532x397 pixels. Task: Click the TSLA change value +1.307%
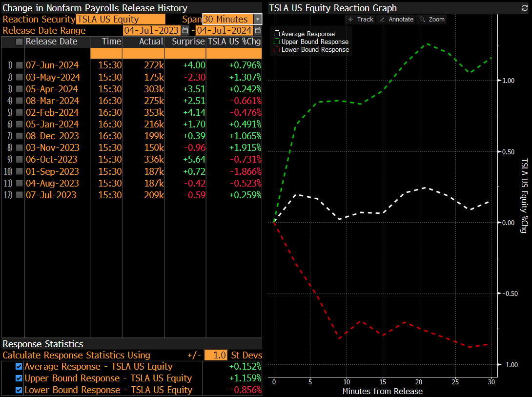[x=246, y=77]
